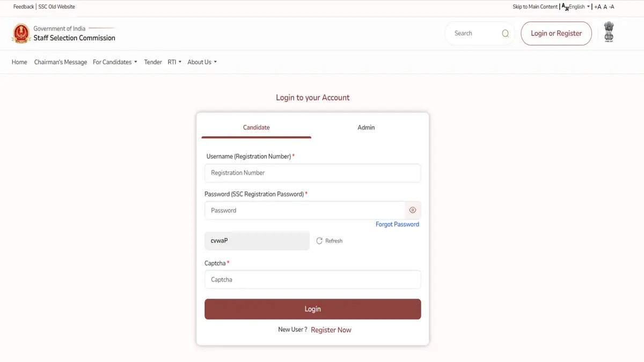Click the language translation A-icon in the top bar

563,6
